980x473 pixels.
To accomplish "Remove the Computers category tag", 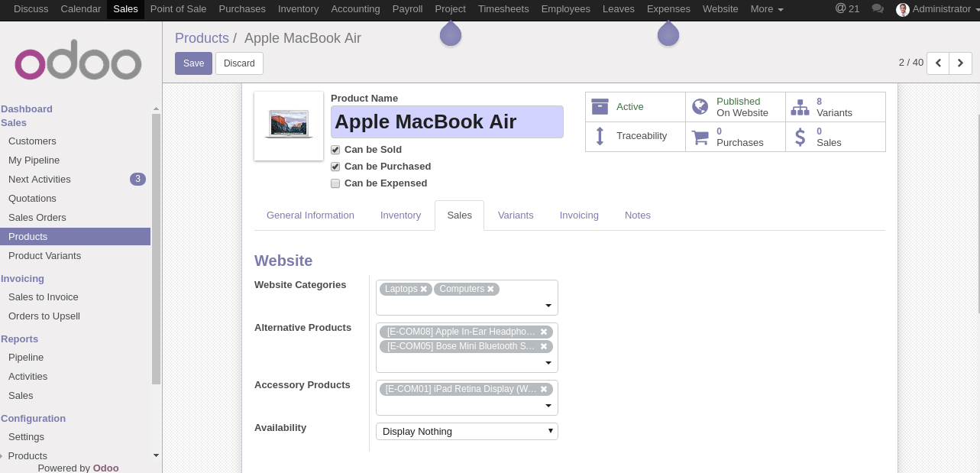I will pyautogui.click(x=490, y=289).
